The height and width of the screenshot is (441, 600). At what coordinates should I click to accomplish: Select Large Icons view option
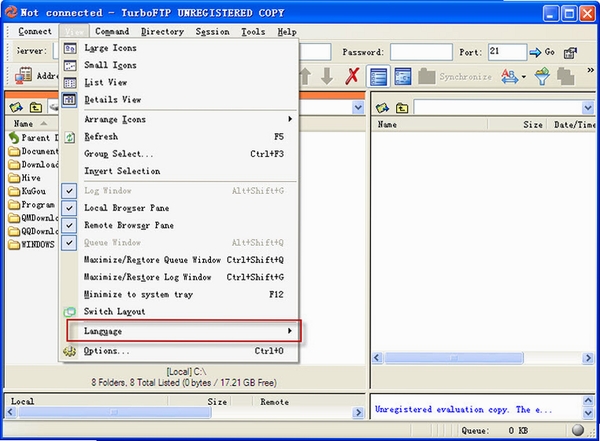[179, 48]
